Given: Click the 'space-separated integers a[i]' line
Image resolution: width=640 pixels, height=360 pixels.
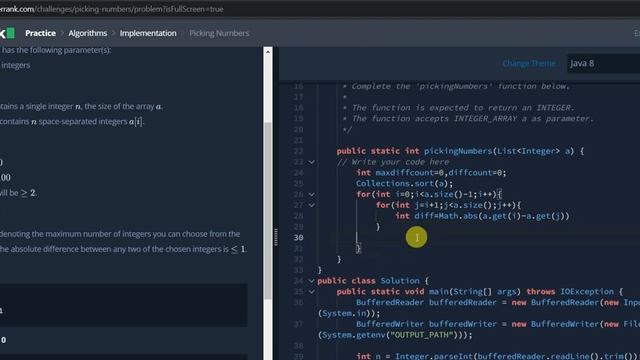Looking at the screenshot, I should [x=72, y=122].
